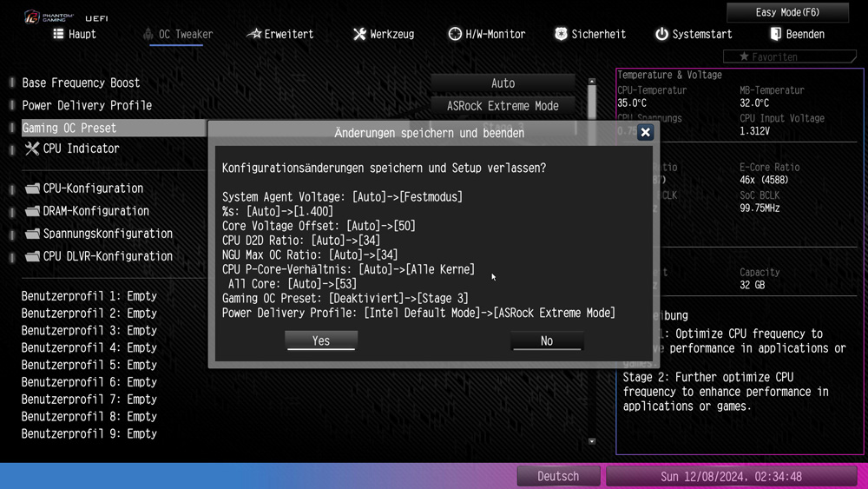Switch to Easy Mode (F6)
868x489 pixels.
point(787,12)
